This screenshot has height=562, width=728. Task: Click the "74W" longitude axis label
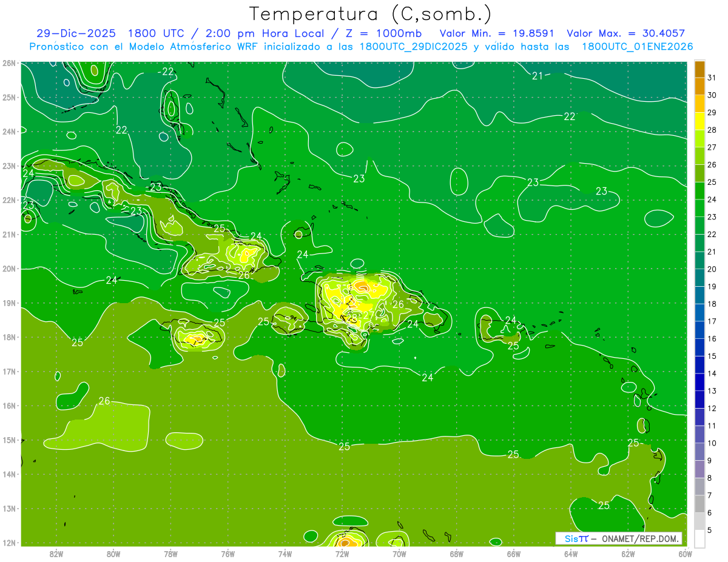pyautogui.click(x=285, y=554)
